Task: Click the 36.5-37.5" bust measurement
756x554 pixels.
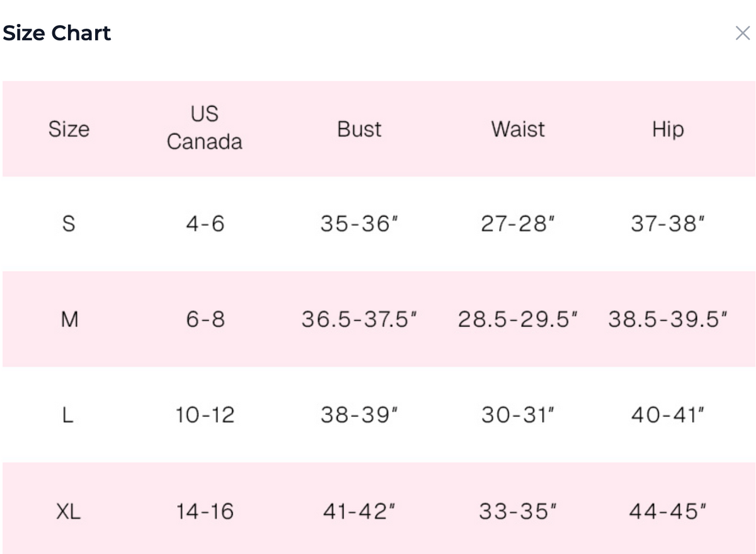Action: (359, 320)
